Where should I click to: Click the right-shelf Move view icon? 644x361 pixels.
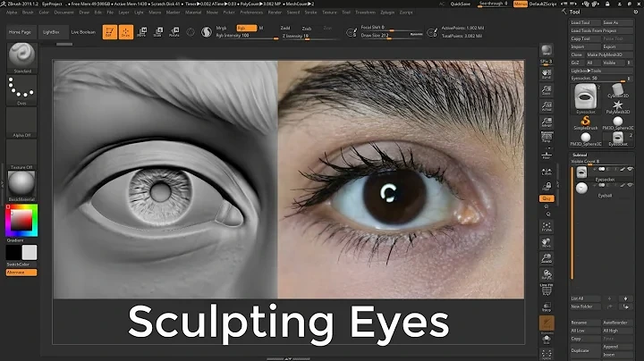[x=547, y=242]
